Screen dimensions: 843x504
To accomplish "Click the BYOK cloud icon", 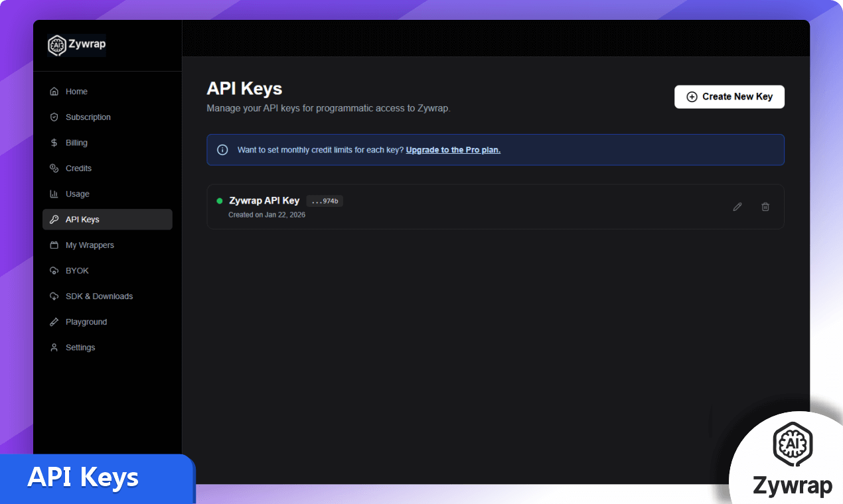I will (x=54, y=271).
